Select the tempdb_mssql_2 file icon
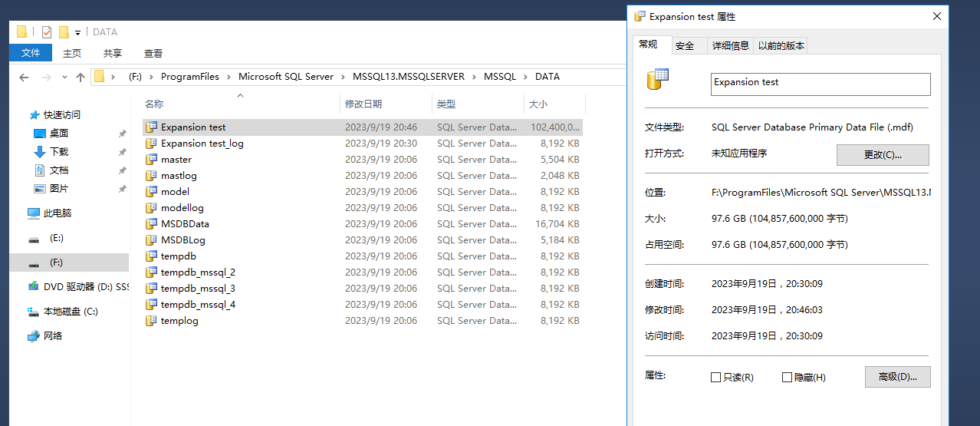980x426 pixels. [151, 272]
